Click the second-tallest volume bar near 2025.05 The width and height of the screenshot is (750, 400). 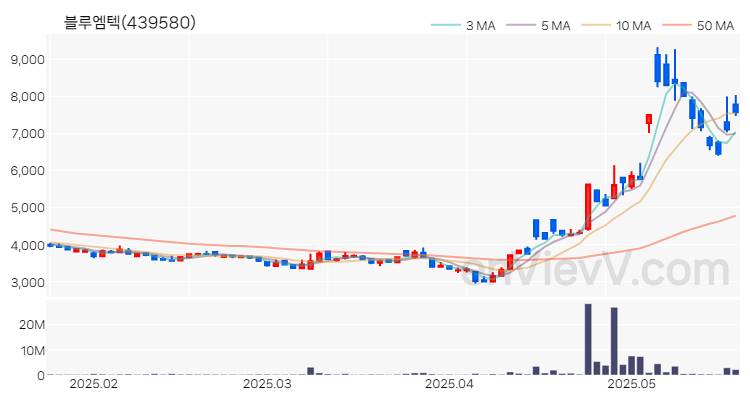pyautogui.click(x=614, y=341)
